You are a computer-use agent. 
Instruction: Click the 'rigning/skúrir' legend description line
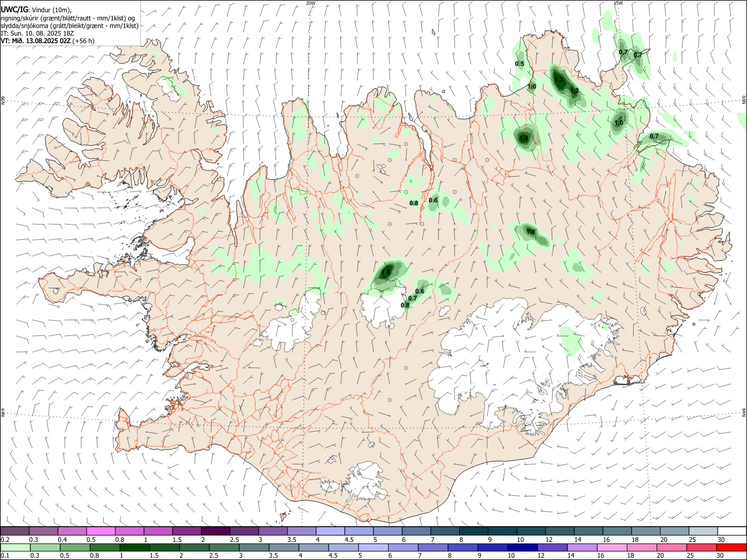(69, 18)
